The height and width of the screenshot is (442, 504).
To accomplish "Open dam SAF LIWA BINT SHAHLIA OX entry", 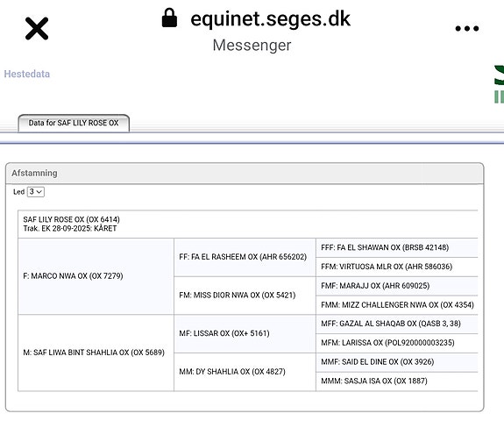I will pos(96,353).
